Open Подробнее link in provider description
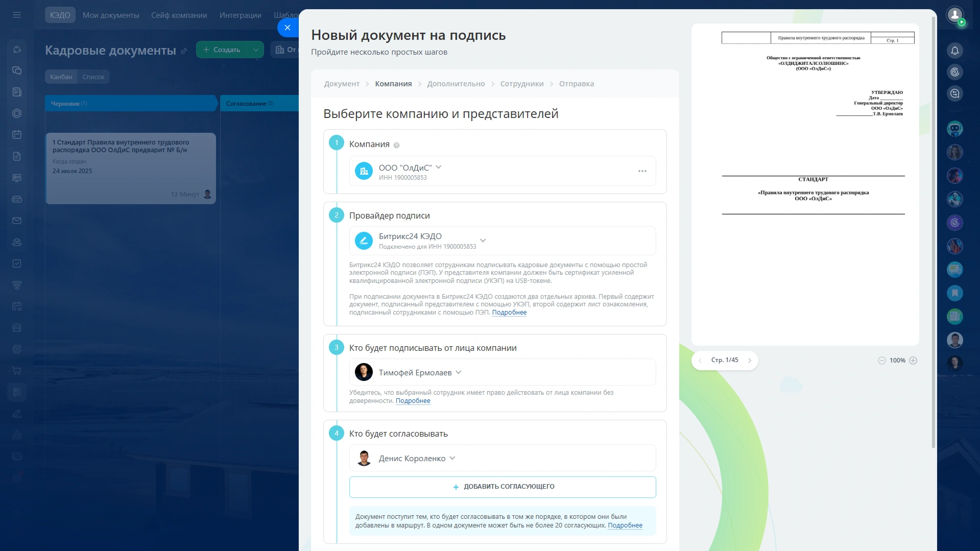The width and height of the screenshot is (980, 551). pos(509,313)
